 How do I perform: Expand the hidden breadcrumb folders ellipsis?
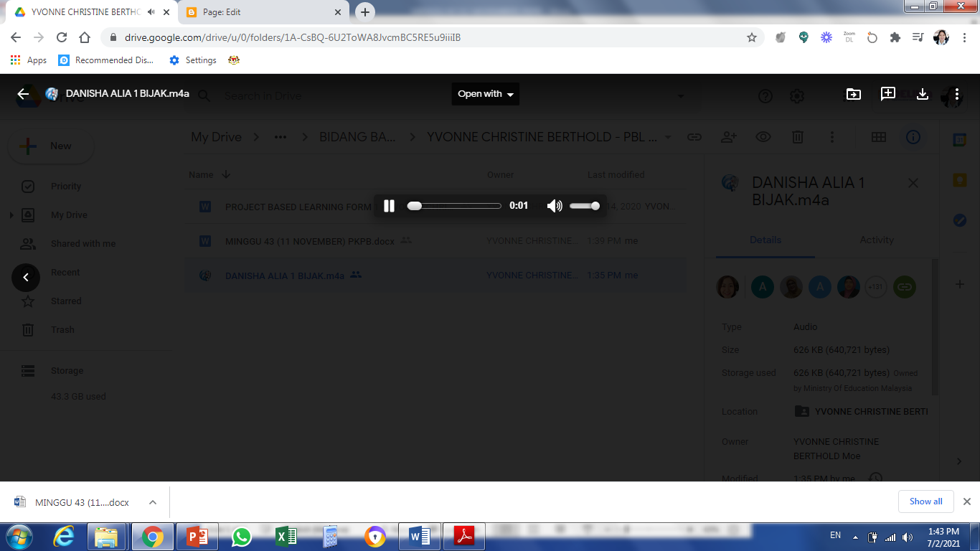click(281, 137)
